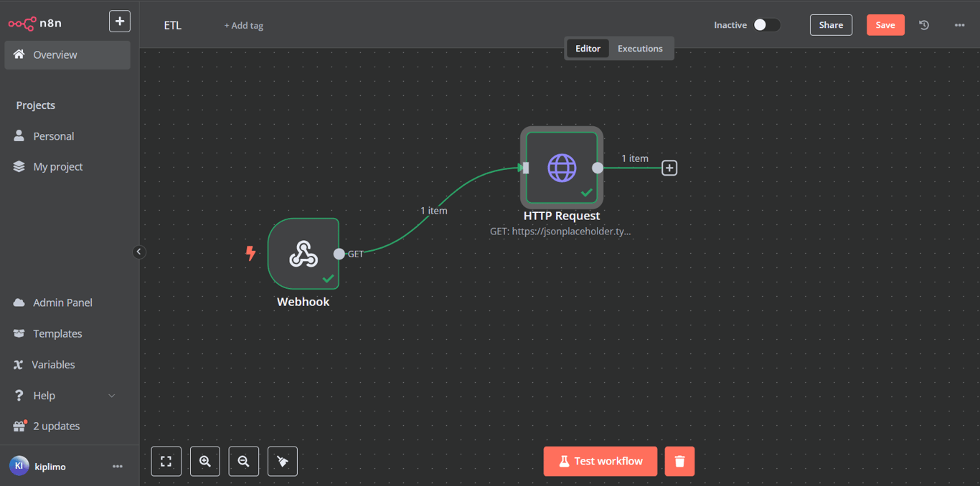The width and height of the screenshot is (980, 486).
Task: Activate the workflow with the Inactive toggle
Action: (x=766, y=24)
